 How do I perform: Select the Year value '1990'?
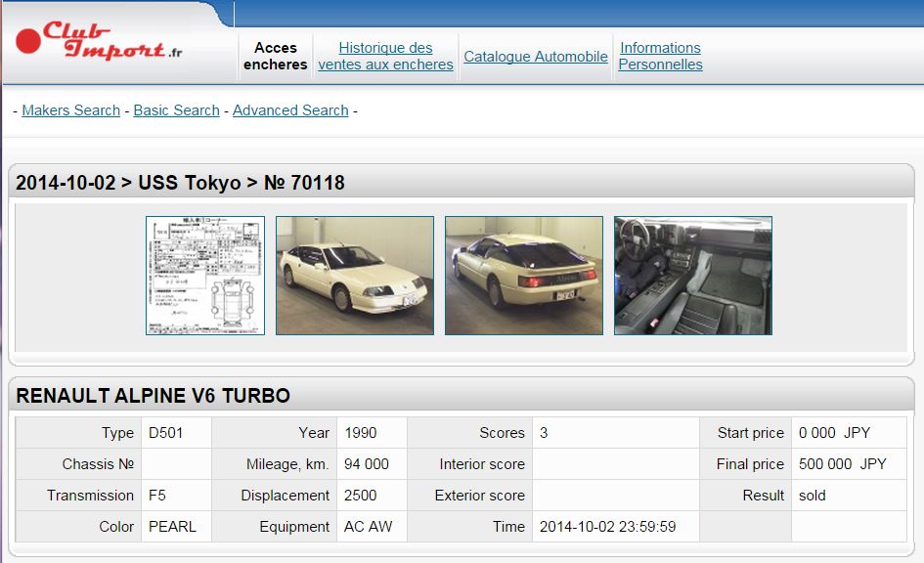click(361, 433)
